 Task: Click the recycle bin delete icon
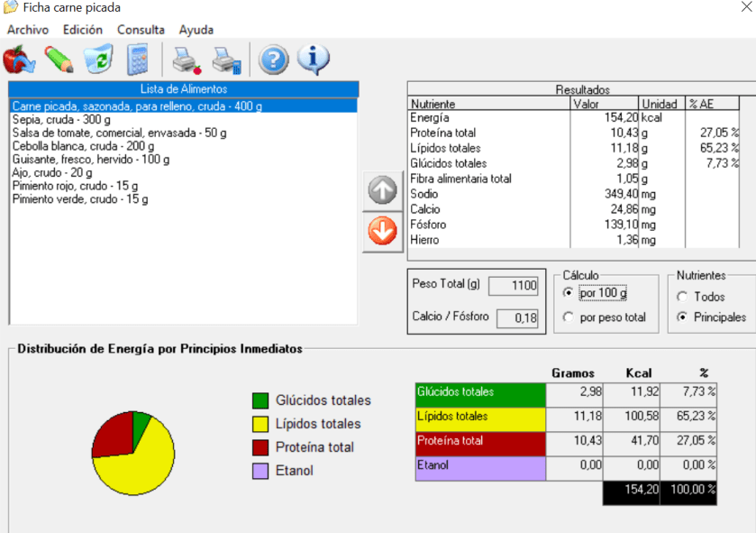(97, 60)
